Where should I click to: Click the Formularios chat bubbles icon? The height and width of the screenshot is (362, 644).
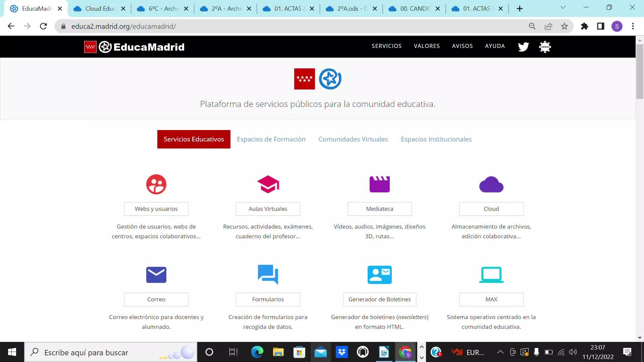(268, 275)
